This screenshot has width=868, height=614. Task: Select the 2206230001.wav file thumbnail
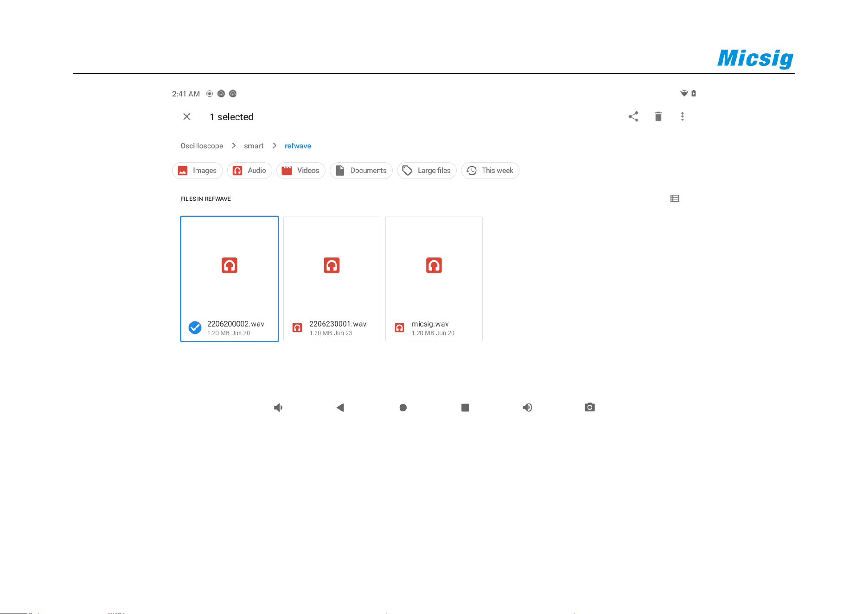click(x=332, y=279)
